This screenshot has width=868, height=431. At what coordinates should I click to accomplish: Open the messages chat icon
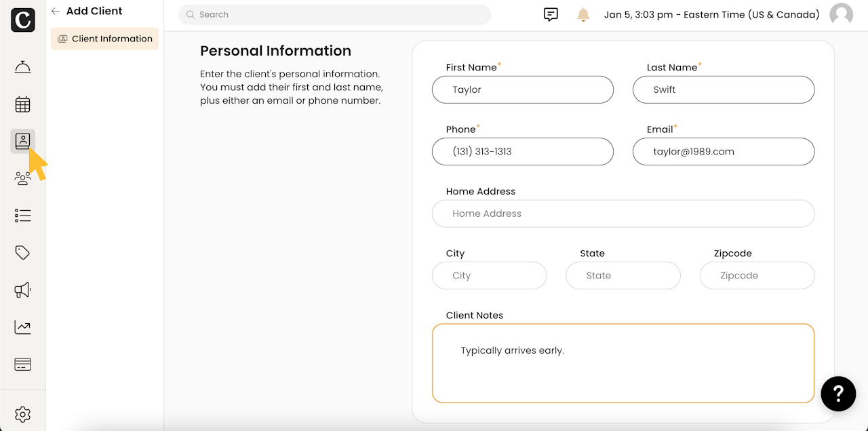click(x=551, y=14)
